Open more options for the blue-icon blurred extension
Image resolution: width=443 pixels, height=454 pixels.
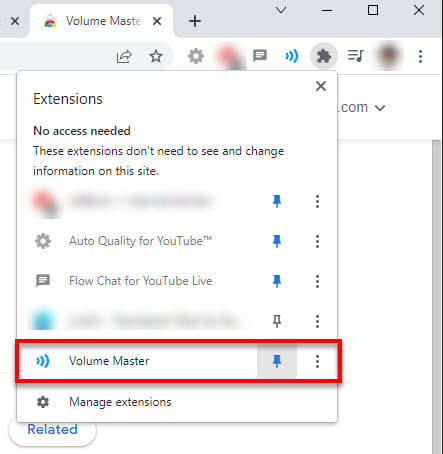click(x=317, y=321)
